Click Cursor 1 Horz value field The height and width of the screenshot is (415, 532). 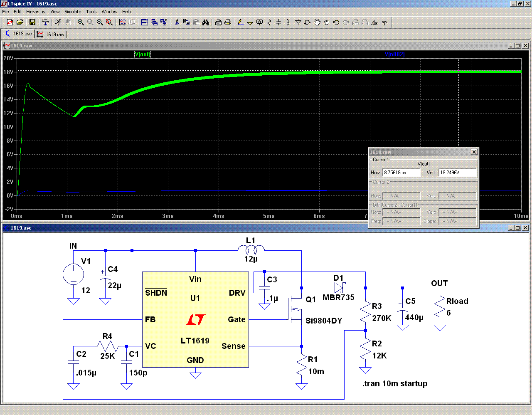(x=401, y=173)
